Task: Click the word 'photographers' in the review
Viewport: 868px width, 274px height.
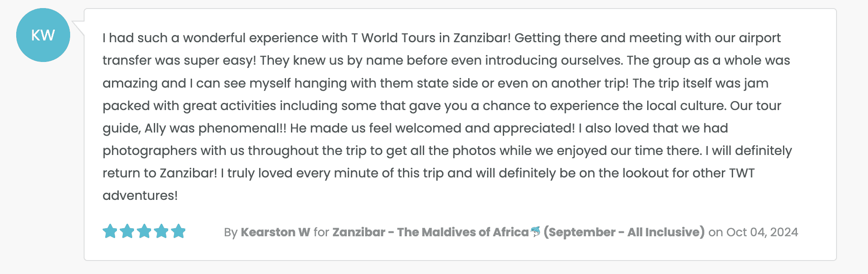Action: coord(149,151)
